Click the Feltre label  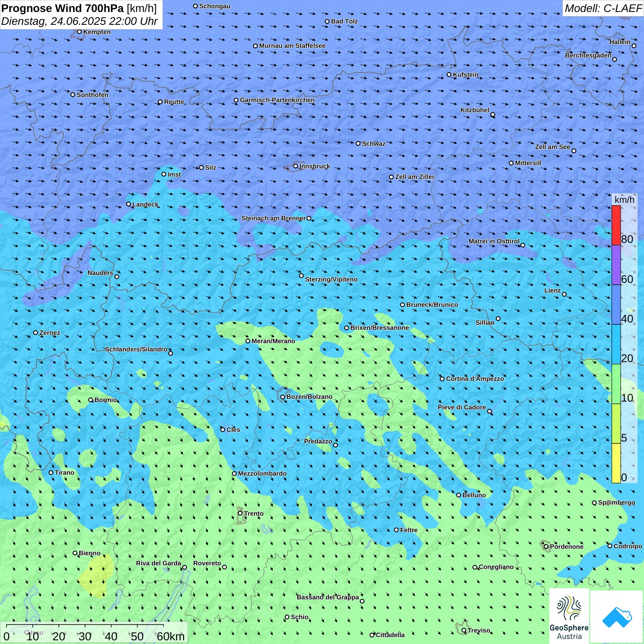[x=409, y=530]
